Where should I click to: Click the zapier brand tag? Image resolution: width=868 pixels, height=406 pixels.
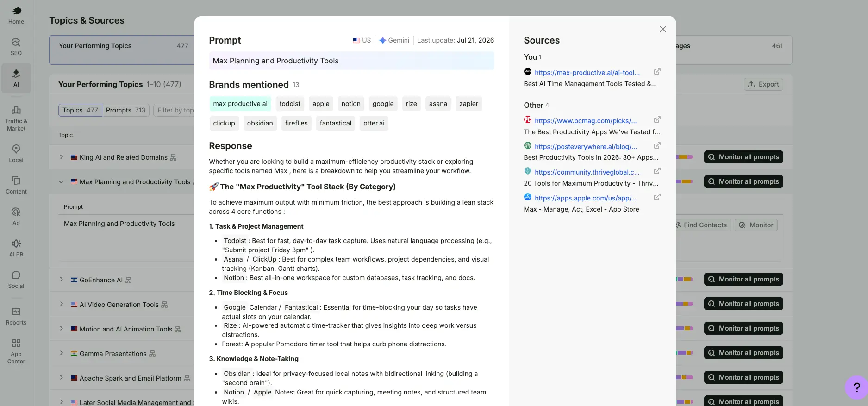468,104
